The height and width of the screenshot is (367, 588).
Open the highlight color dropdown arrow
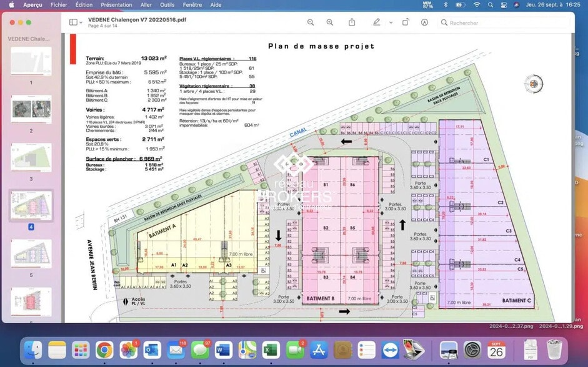391,22
